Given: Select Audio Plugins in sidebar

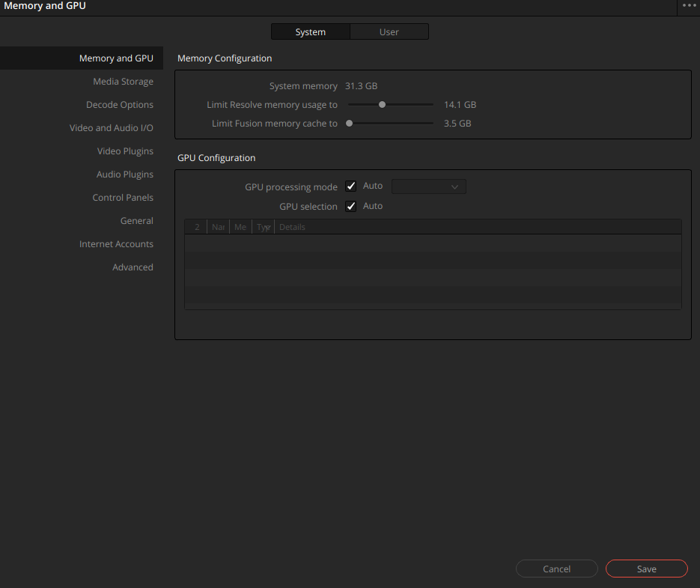Looking at the screenshot, I should click(x=124, y=175).
